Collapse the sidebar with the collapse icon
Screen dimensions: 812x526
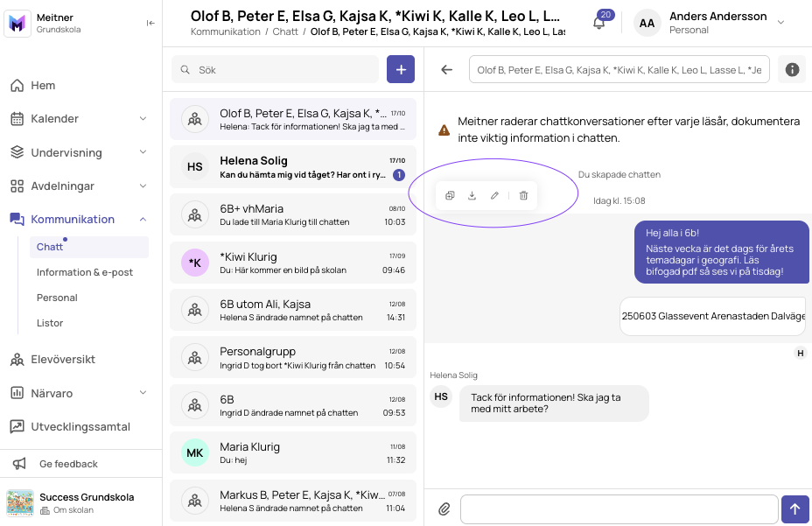pyautogui.click(x=150, y=23)
